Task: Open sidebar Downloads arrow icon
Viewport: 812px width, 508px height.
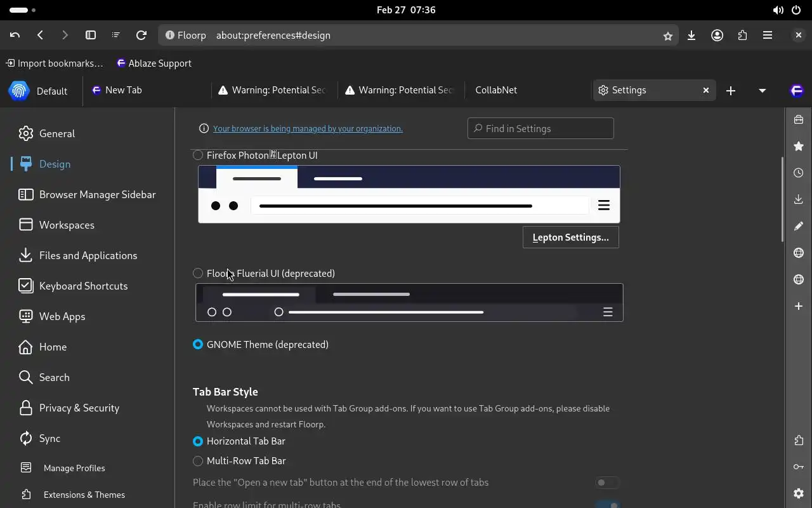Action: click(x=799, y=199)
